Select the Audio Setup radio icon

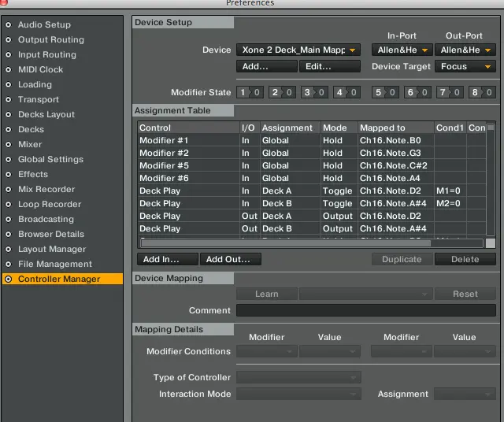(9, 24)
